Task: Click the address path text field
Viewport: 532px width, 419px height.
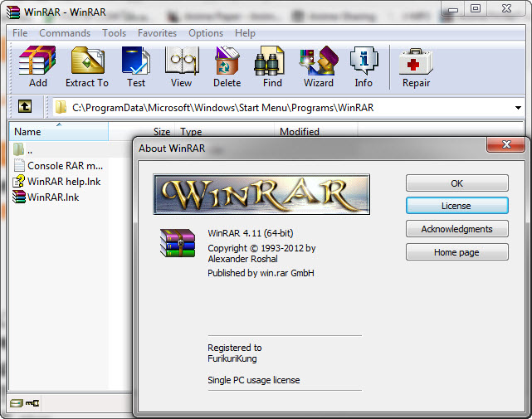Action: [x=288, y=108]
